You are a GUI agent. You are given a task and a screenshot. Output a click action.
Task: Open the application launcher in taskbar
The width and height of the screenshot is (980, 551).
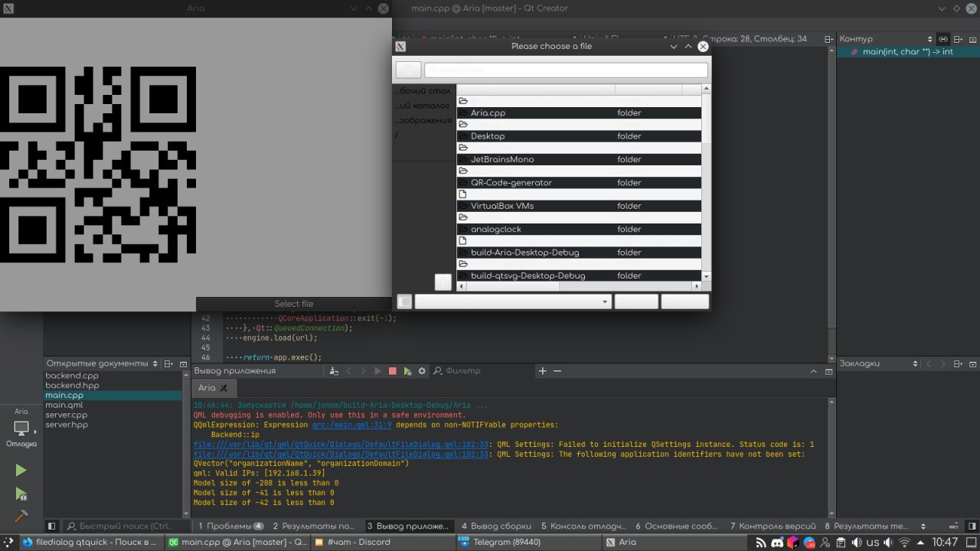9,542
